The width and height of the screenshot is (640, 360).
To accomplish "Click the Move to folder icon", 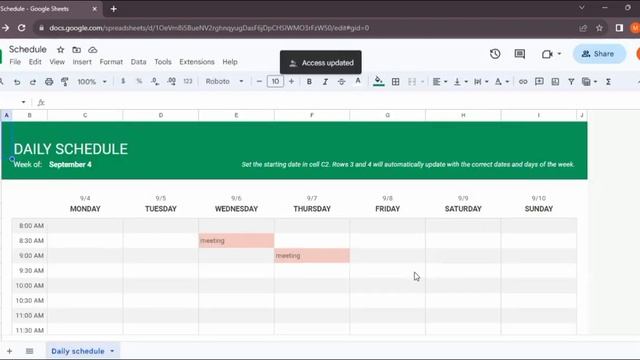I will tap(76, 50).
